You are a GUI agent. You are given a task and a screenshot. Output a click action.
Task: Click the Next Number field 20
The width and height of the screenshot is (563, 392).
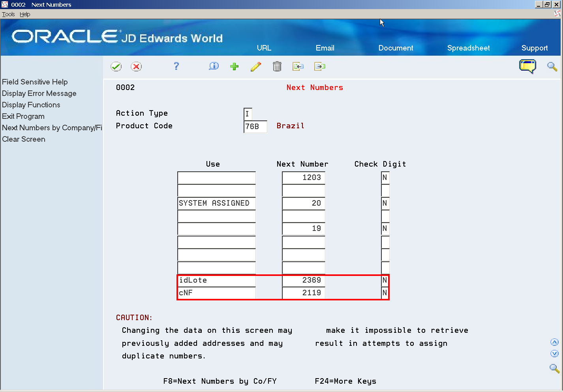(x=304, y=203)
